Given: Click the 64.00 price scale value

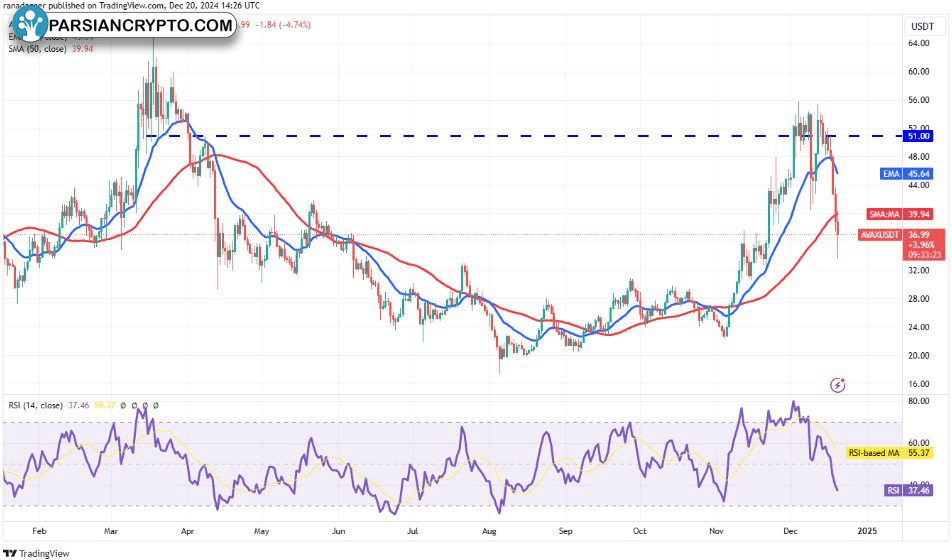Looking at the screenshot, I should click(x=919, y=43).
